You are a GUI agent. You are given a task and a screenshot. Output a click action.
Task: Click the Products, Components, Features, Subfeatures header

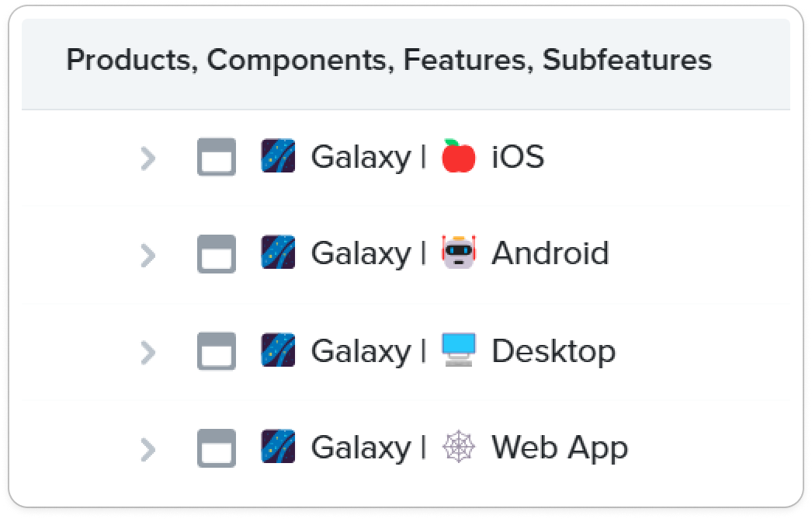pyautogui.click(x=389, y=60)
